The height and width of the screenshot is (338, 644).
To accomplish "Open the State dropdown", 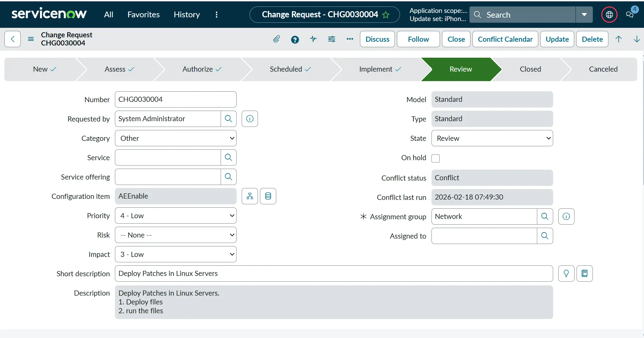I will pos(492,138).
